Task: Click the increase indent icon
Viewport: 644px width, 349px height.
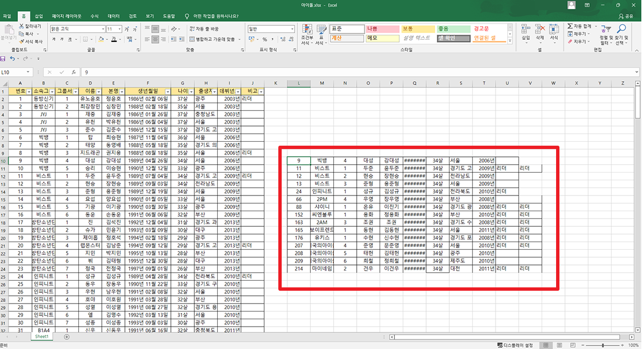Action: 181,39
